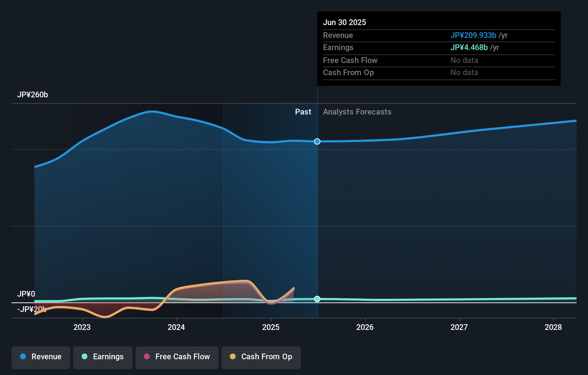Click the 2028 axis label
Image resolution: width=588 pixels, height=375 pixels.
(x=553, y=327)
